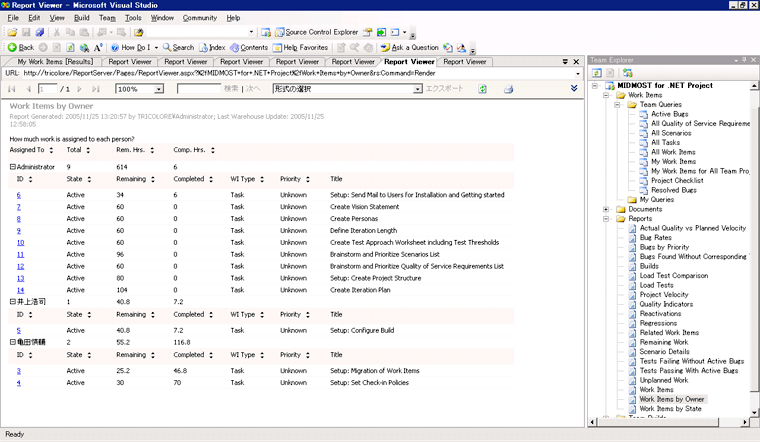Click the report refresh icon
760x442 pixels.
pyautogui.click(x=482, y=89)
